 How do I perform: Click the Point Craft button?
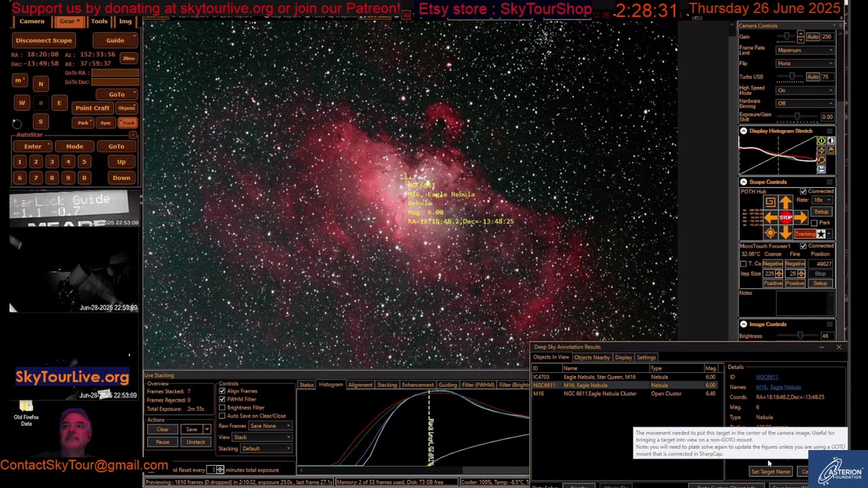pos(92,108)
